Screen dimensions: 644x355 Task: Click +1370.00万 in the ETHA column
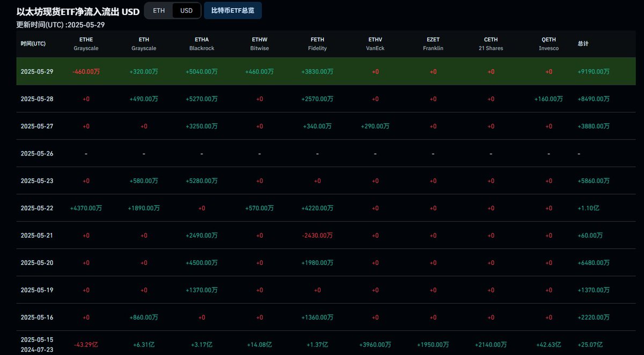pyautogui.click(x=202, y=290)
